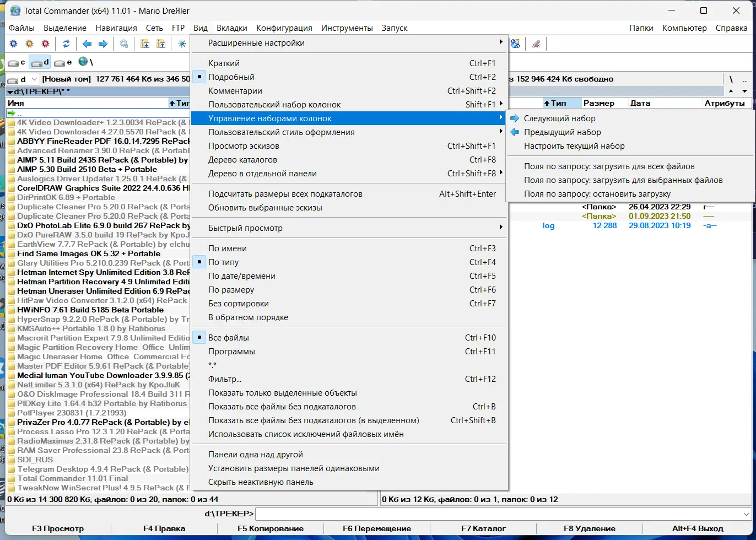Switch to drive e button
This screenshot has width=756, height=540.
point(63,62)
